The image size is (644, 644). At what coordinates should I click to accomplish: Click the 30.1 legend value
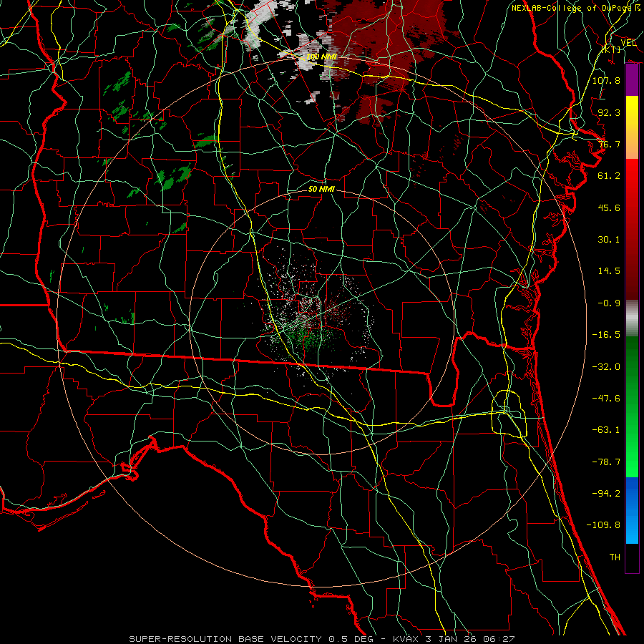click(x=609, y=239)
